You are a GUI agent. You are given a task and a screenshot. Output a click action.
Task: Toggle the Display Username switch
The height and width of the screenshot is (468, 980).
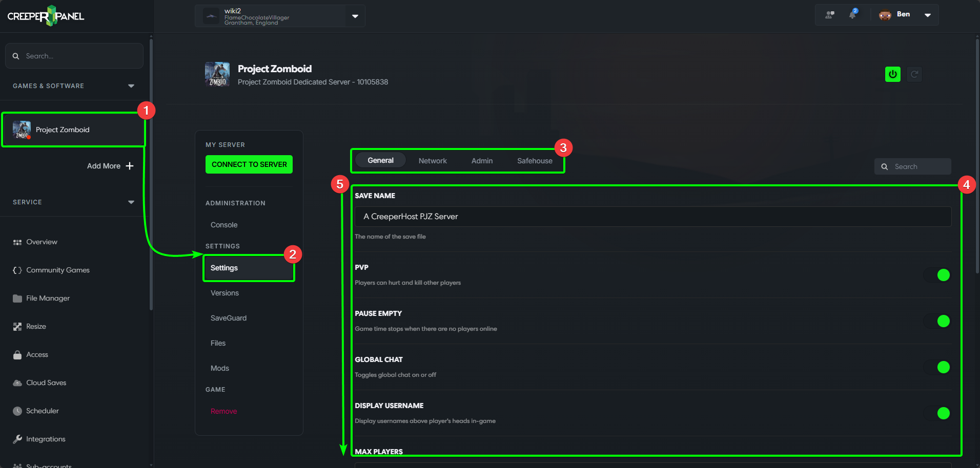937,413
